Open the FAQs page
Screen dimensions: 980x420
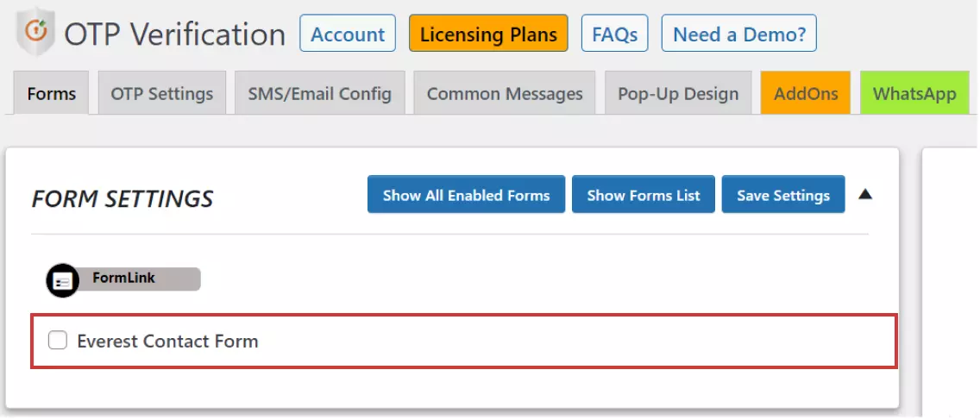(615, 33)
